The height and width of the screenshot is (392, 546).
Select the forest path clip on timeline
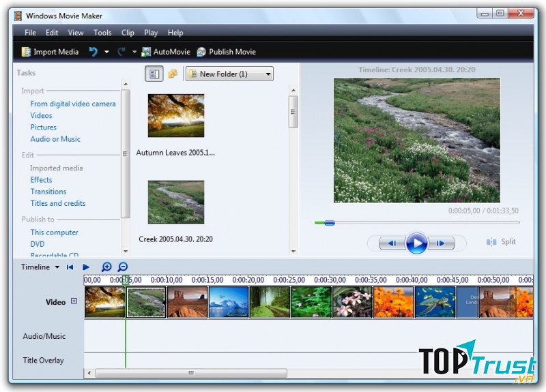coord(270,302)
